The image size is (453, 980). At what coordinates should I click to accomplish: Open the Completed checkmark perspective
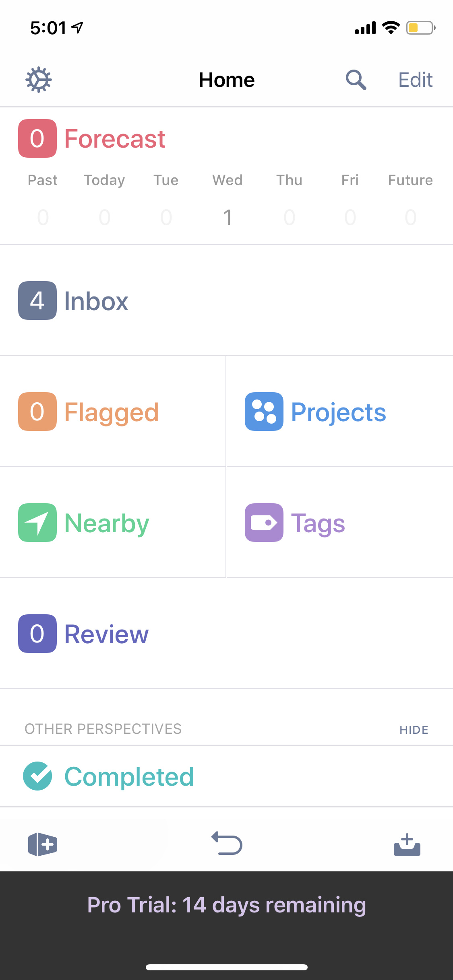226,776
